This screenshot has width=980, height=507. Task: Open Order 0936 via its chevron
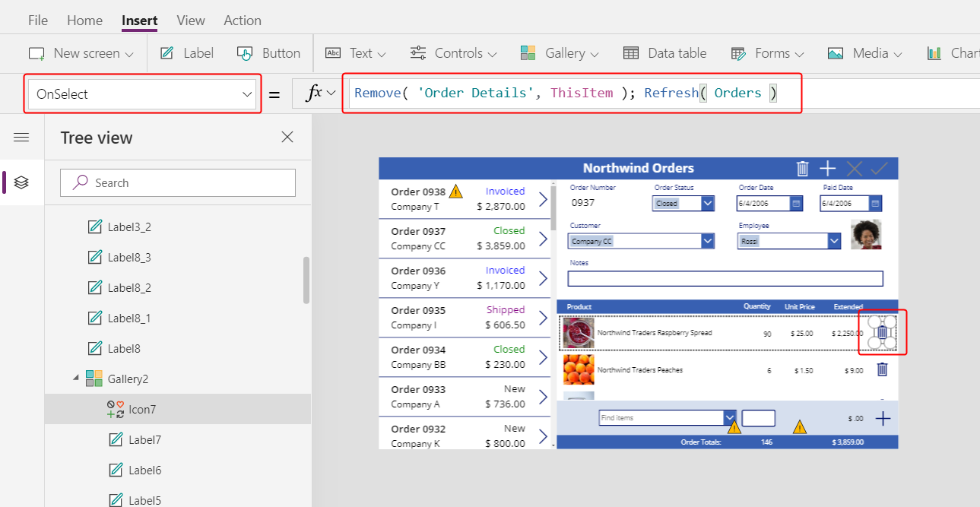543,278
